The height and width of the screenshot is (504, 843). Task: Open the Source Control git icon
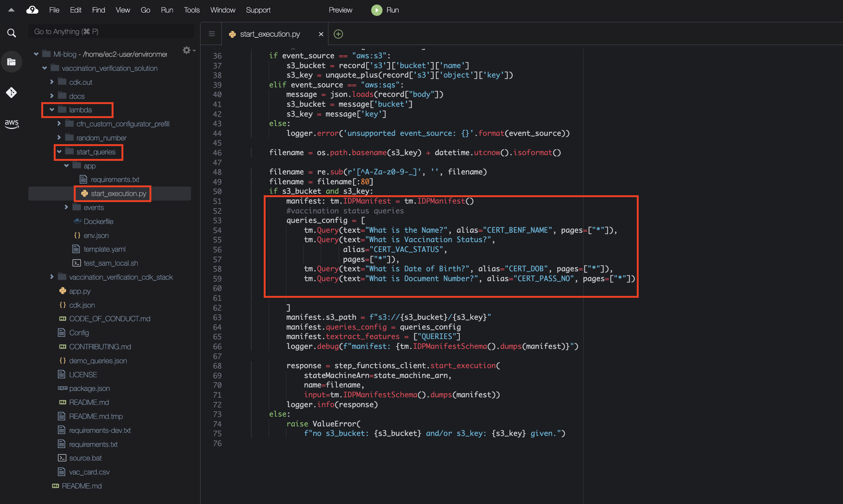coord(12,92)
